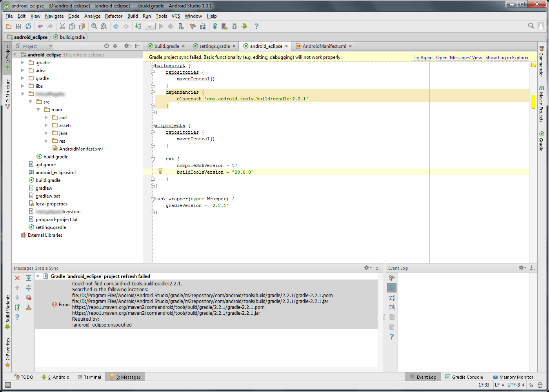
Task: Click Collapse All icon in Project panel header
Action: [x=115, y=46]
